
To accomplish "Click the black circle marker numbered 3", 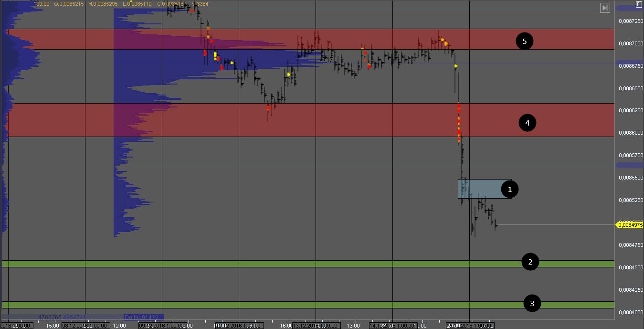I will pyautogui.click(x=532, y=303).
